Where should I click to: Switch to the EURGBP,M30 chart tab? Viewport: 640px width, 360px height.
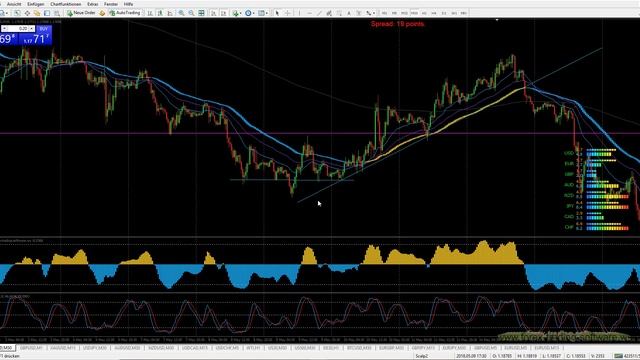pos(391,348)
